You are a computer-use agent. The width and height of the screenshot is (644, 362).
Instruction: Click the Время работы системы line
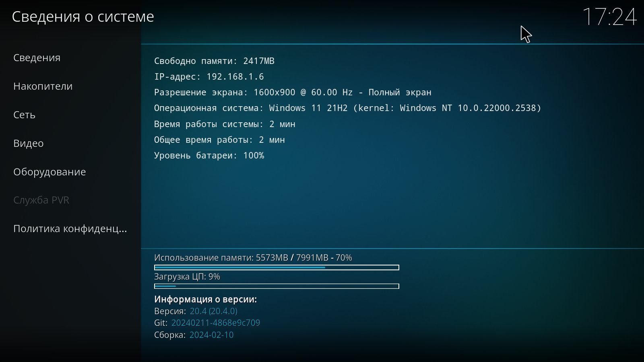pos(225,124)
